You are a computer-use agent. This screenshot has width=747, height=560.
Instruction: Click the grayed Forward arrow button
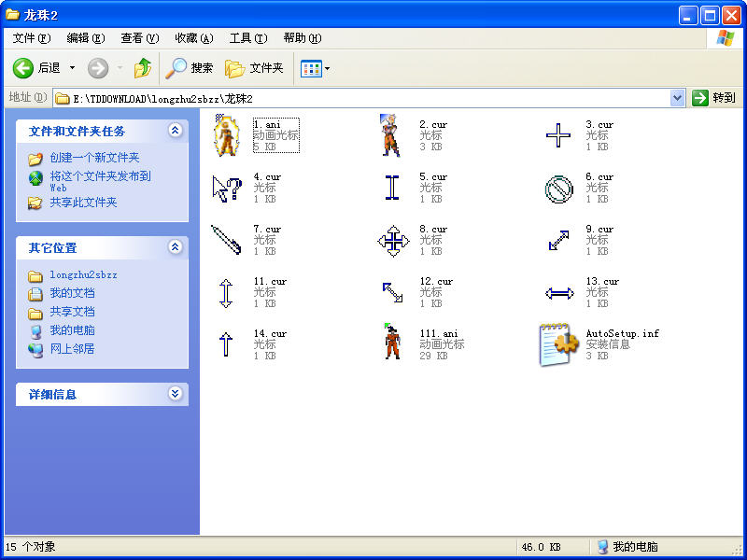pyautogui.click(x=98, y=68)
